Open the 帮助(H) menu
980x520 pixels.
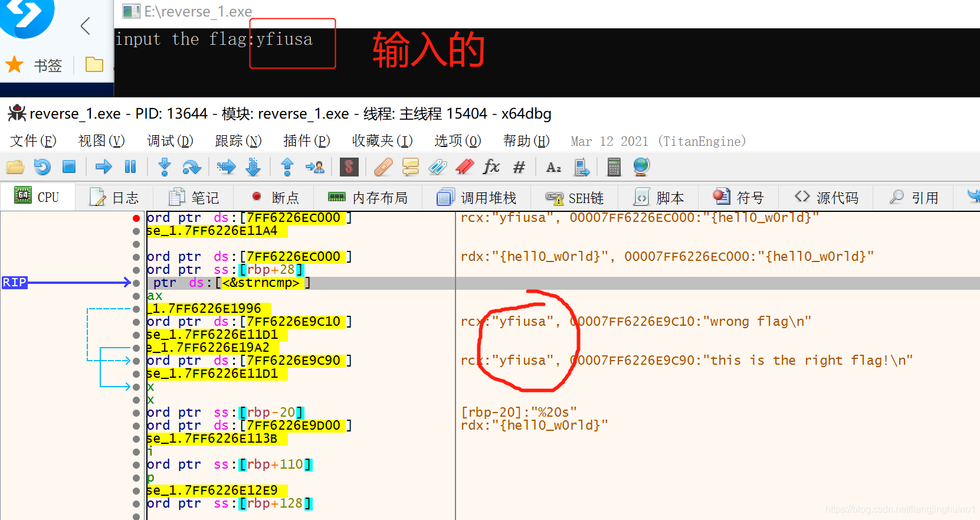[526, 141]
